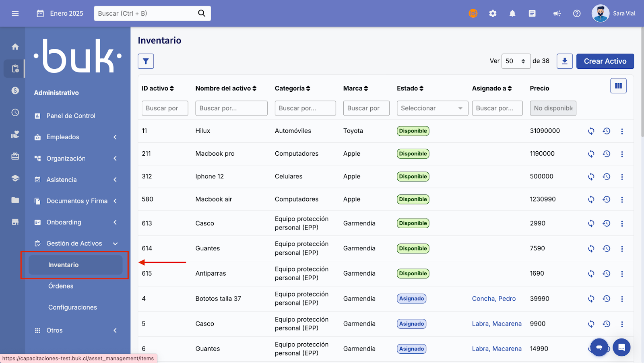The image size is (644, 363).
Task: Click the search magnifier icon
Action: pyautogui.click(x=202, y=13)
